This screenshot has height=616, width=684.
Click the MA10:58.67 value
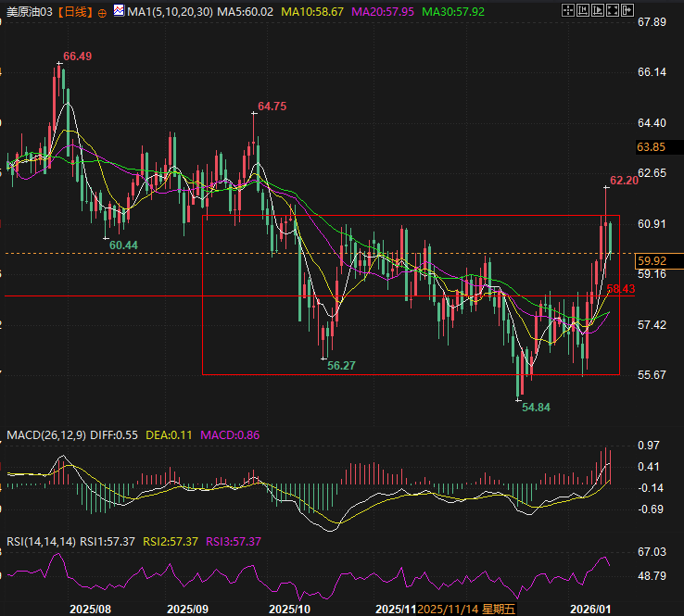click(312, 12)
